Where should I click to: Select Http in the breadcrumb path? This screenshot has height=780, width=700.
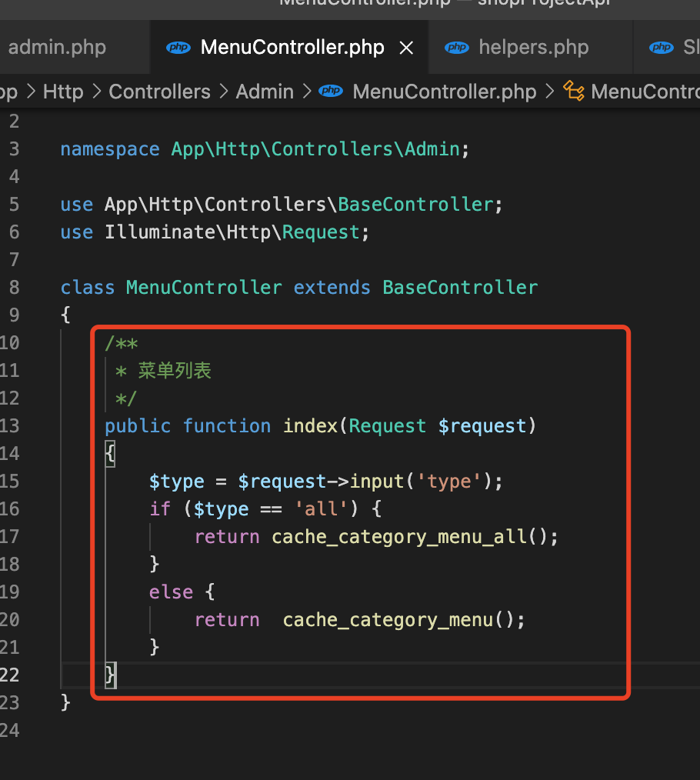(63, 92)
